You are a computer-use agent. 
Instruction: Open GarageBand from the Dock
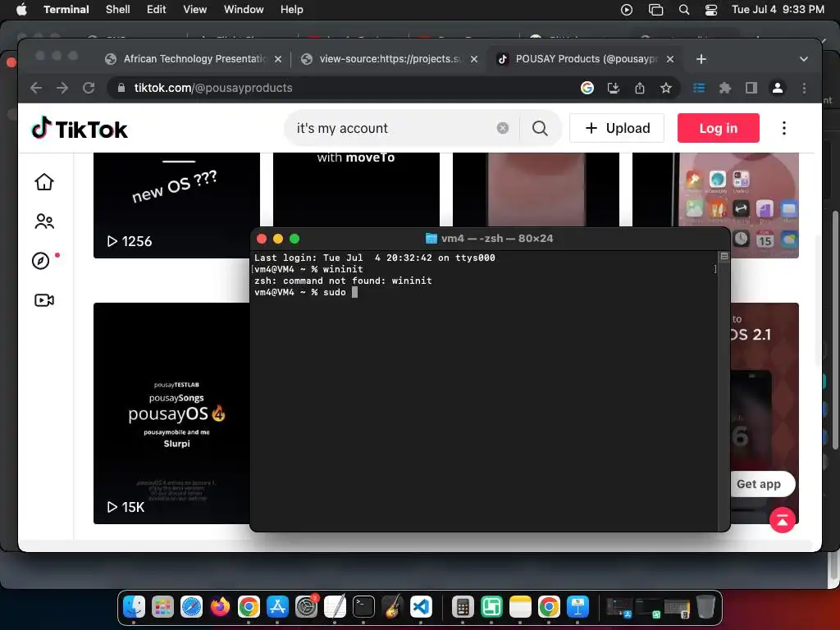point(392,607)
